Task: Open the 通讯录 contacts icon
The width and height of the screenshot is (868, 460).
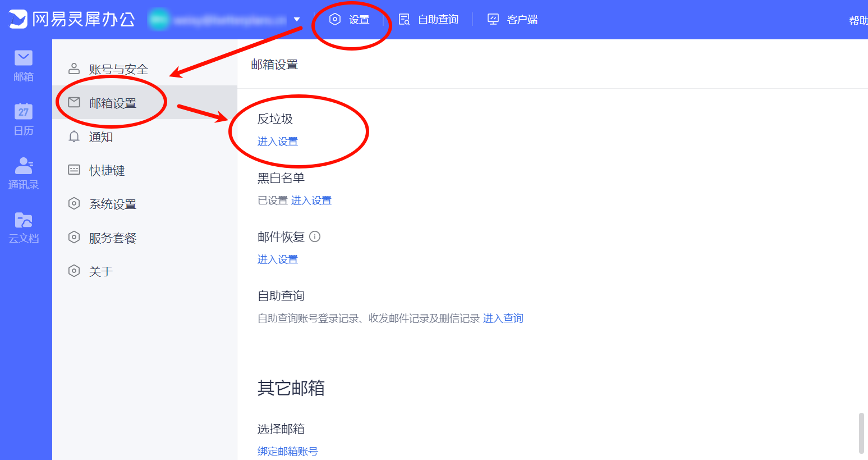Action: [x=24, y=166]
